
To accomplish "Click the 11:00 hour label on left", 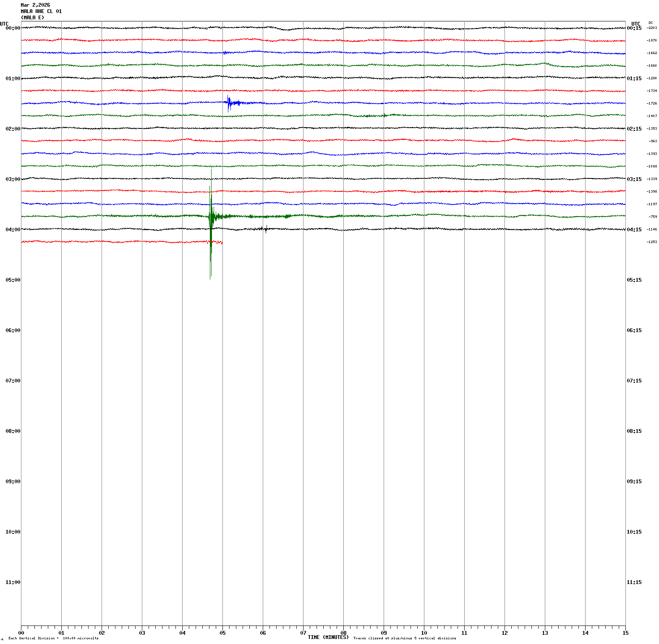I will [13, 582].
